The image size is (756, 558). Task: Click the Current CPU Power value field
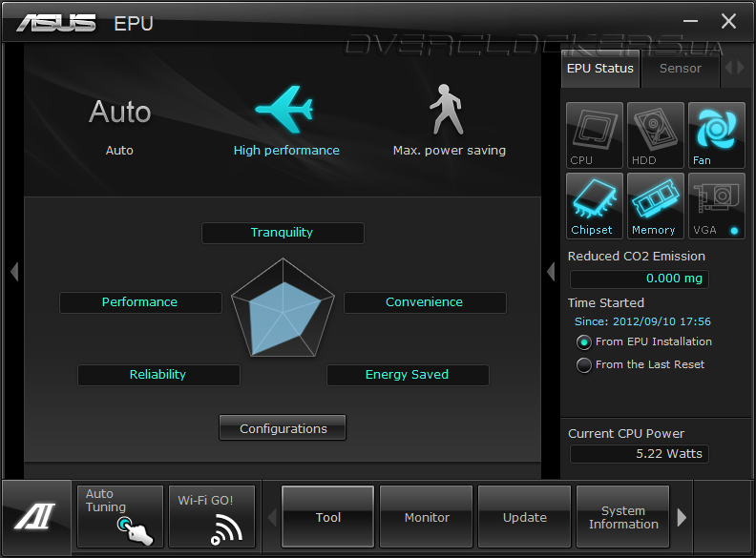[x=640, y=454]
